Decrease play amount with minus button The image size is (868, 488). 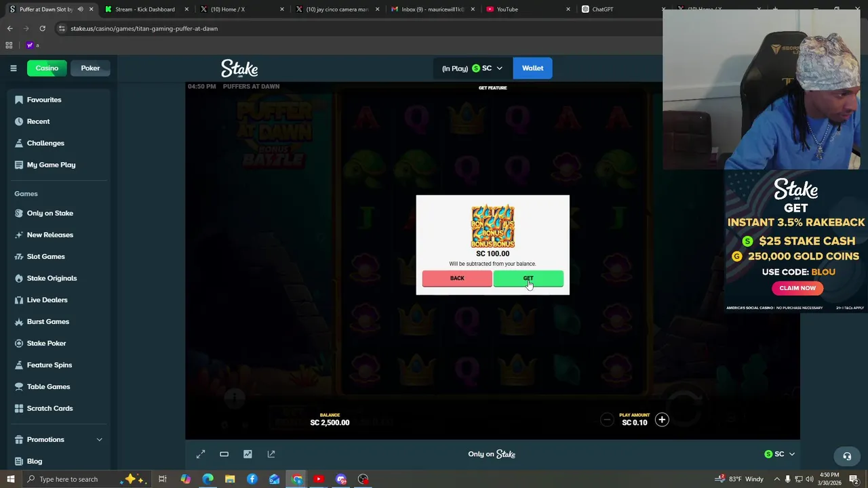[x=607, y=420]
